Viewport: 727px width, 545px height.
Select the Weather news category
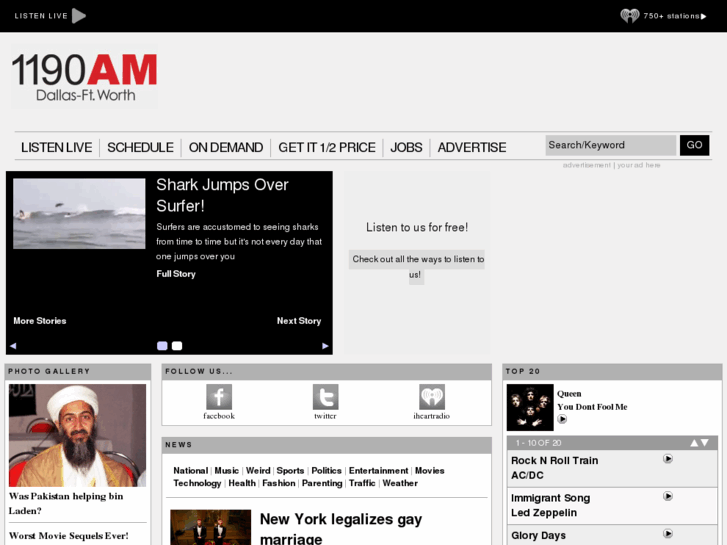tap(400, 483)
